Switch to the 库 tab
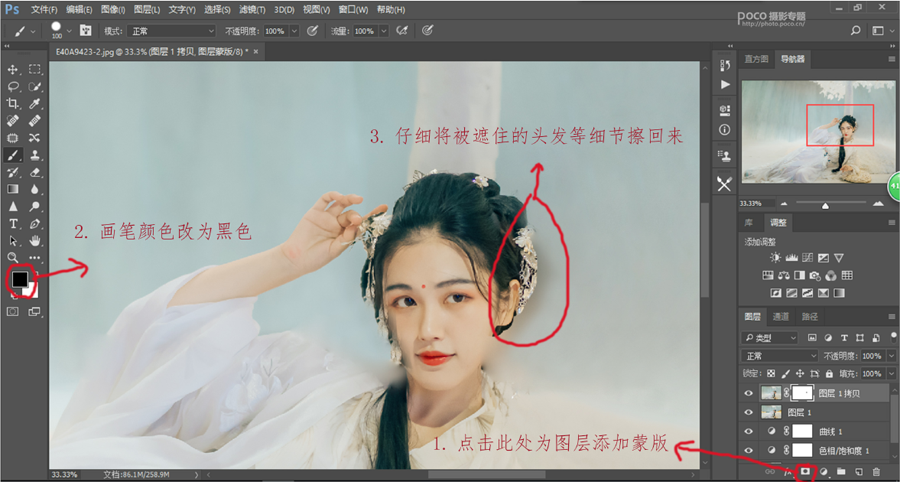Image resolution: width=900 pixels, height=482 pixels. tap(749, 223)
